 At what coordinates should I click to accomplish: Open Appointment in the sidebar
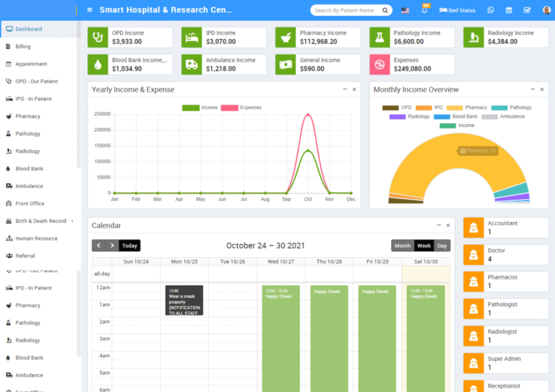[x=38, y=64]
